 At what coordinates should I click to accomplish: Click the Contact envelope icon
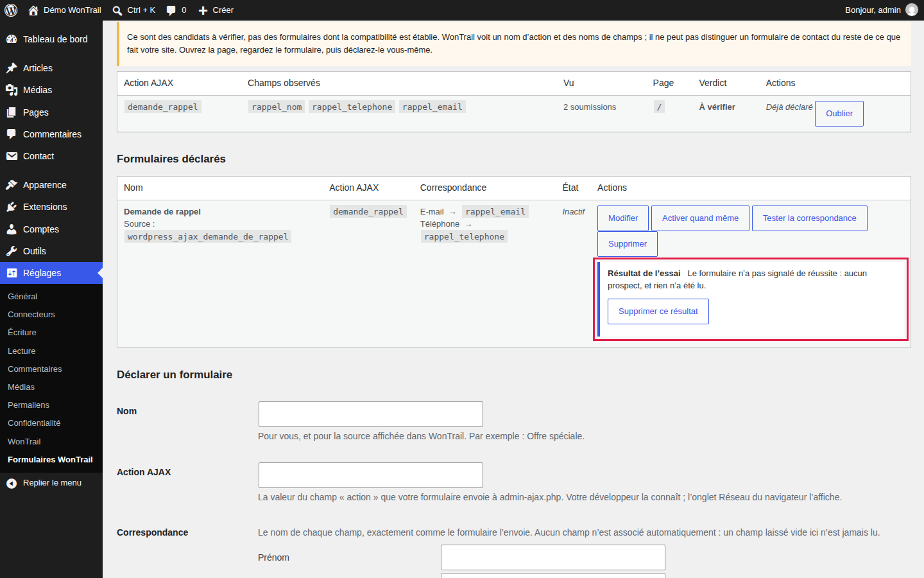[12, 156]
